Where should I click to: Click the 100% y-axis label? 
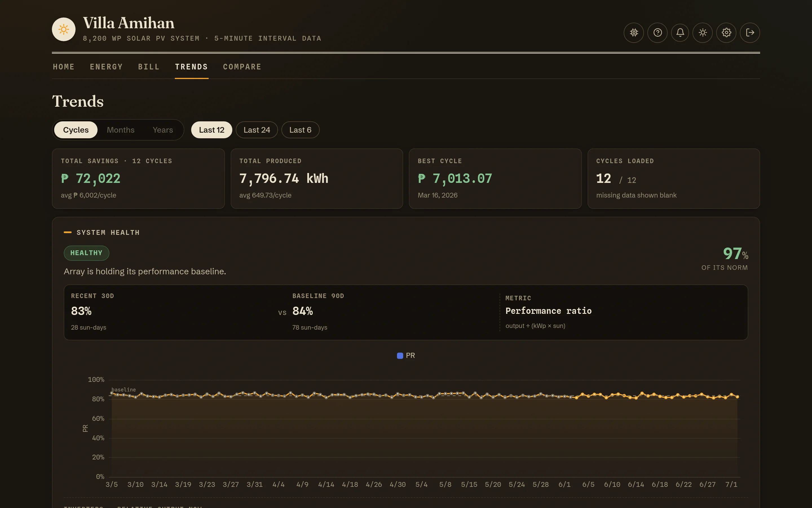(96, 380)
